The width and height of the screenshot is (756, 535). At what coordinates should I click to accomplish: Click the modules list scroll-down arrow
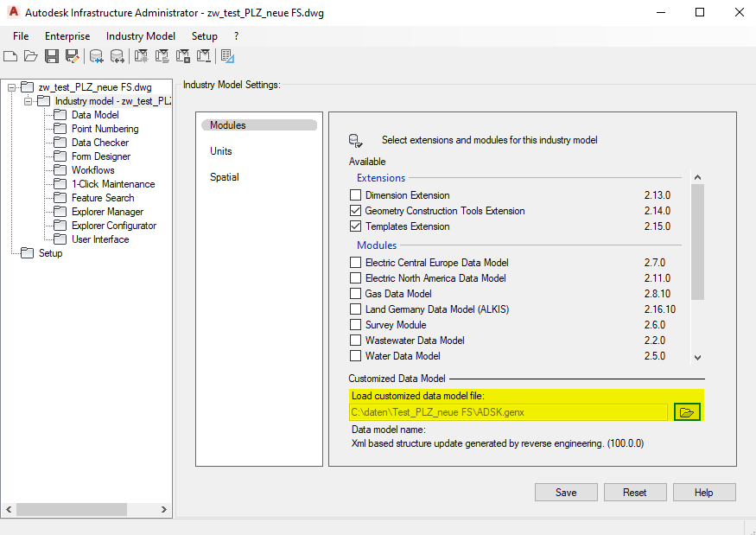tap(697, 358)
